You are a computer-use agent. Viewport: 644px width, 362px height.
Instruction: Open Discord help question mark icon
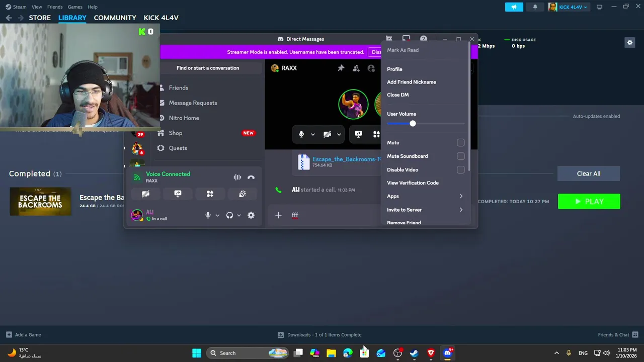tap(424, 39)
